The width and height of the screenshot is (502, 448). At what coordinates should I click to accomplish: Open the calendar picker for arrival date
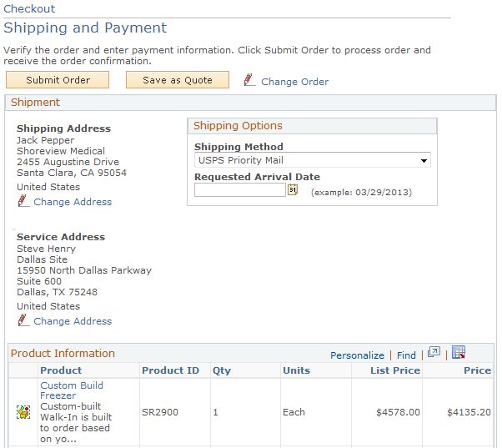tap(293, 190)
